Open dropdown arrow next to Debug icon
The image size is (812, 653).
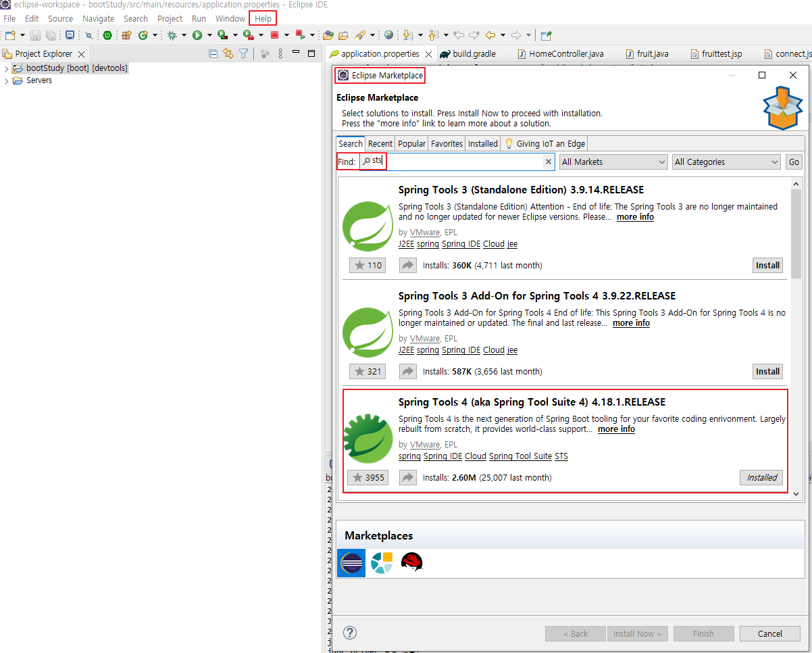[x=184, y=35]
